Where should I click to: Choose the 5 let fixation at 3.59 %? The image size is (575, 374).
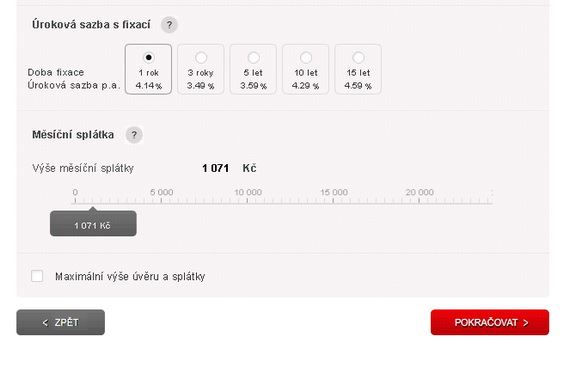(253, 69)
